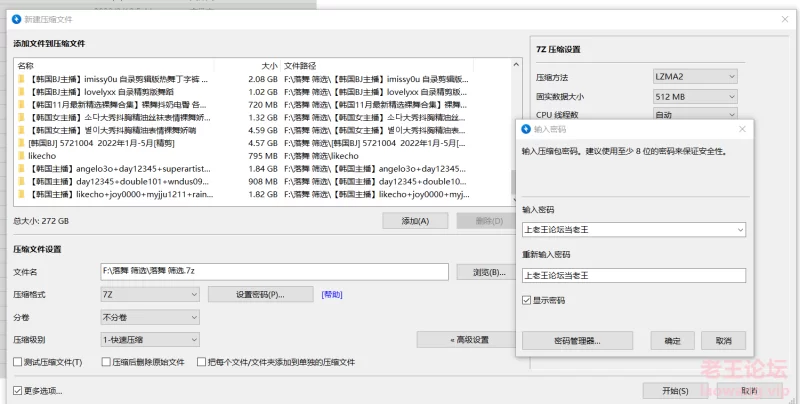Select the likecho folder icon
This screenshot has width=800, height=404.
[21, 156]
